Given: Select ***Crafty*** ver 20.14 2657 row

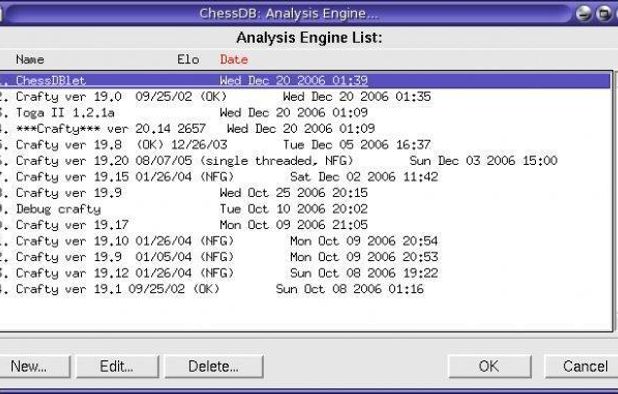Looking at the screenshot, I should pos(305,128).
